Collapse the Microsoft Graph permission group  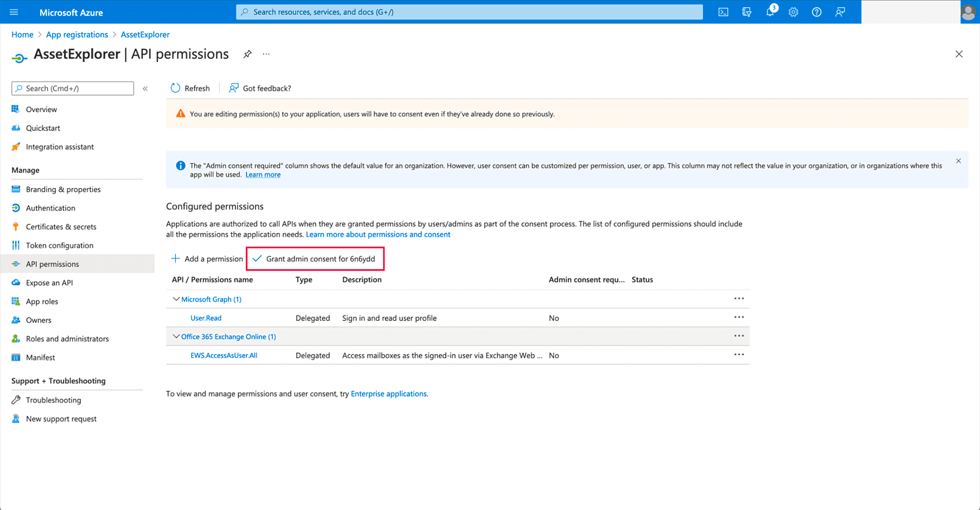[176, 299]
